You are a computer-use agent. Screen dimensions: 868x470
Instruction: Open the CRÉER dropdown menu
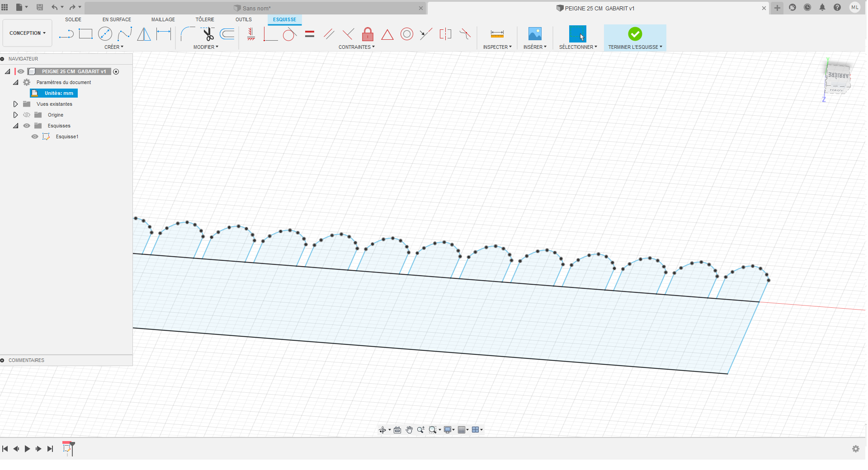click(x=114, y=47)
